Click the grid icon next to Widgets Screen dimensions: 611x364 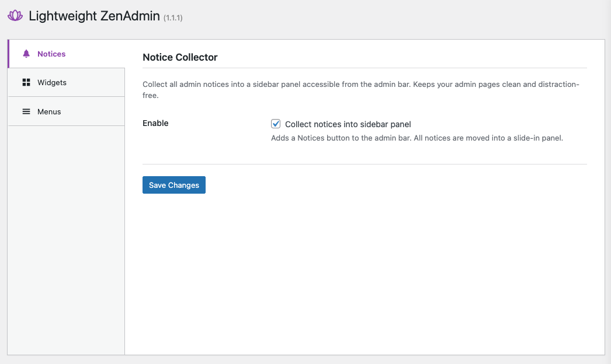(26, 82)
